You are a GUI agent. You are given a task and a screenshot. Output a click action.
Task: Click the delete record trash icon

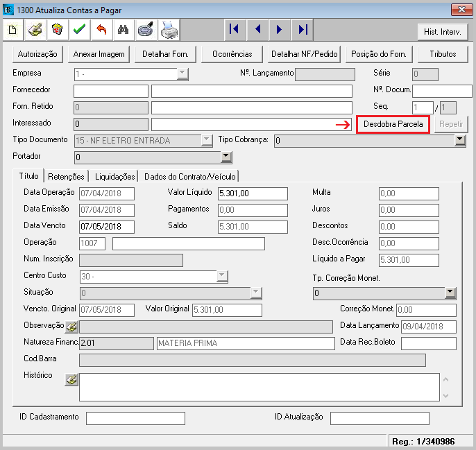(x=57, y=30)
